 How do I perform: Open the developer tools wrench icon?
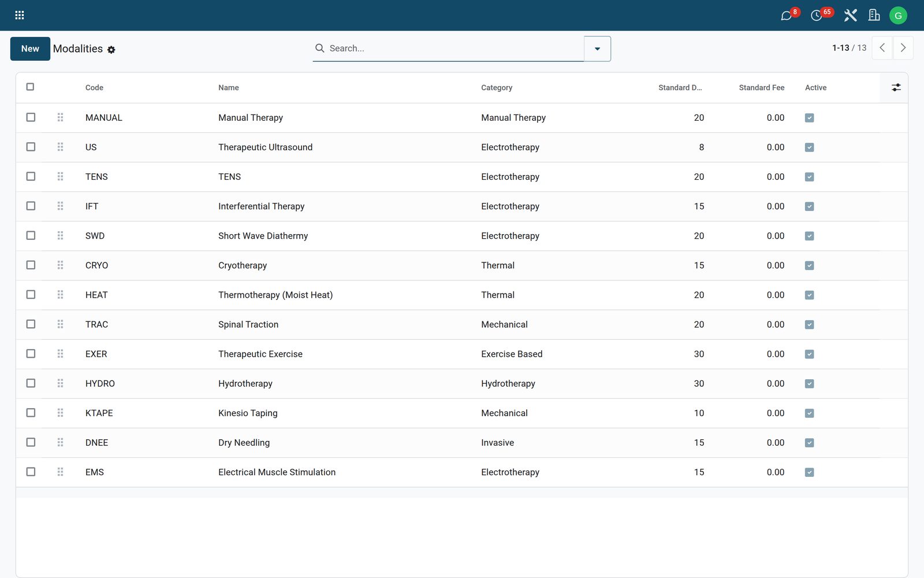coord(850,16)
